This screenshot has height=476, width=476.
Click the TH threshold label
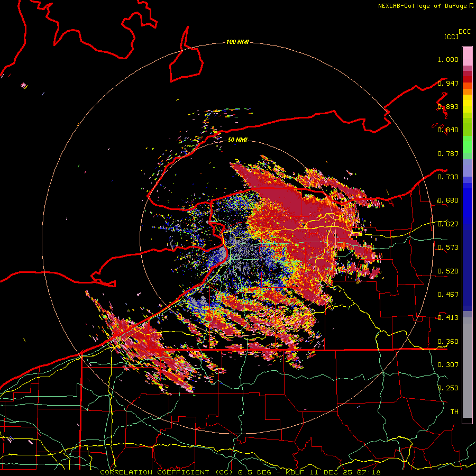click(454, 411)
